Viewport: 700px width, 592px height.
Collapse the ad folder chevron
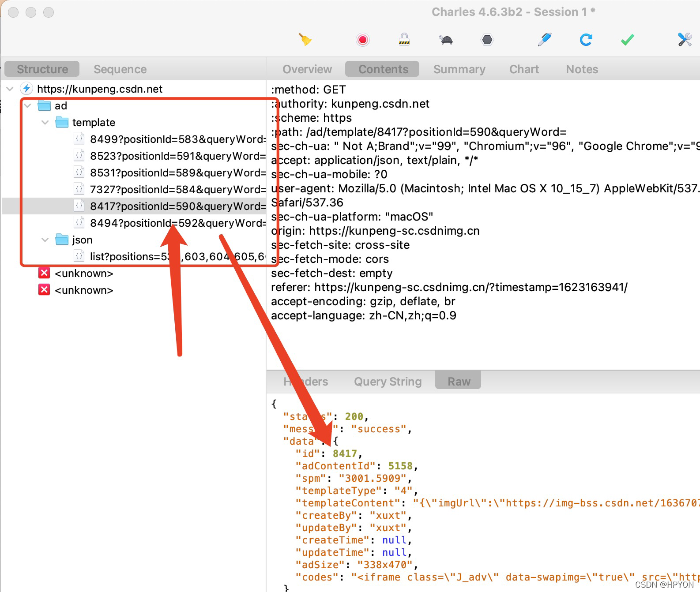(x=28, y=106)
